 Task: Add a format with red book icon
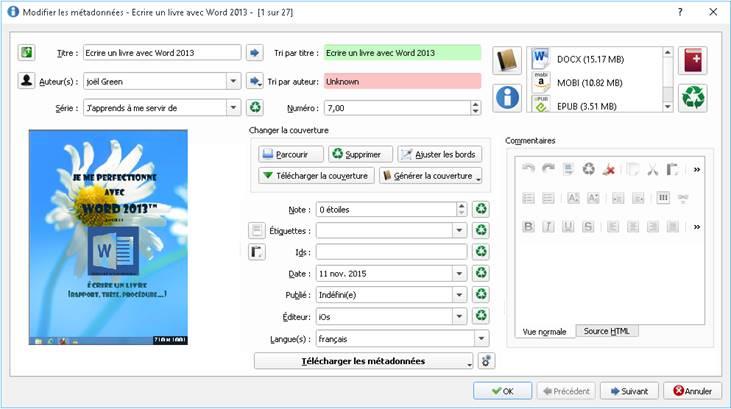pyautogui.click(x=692, y=60)
